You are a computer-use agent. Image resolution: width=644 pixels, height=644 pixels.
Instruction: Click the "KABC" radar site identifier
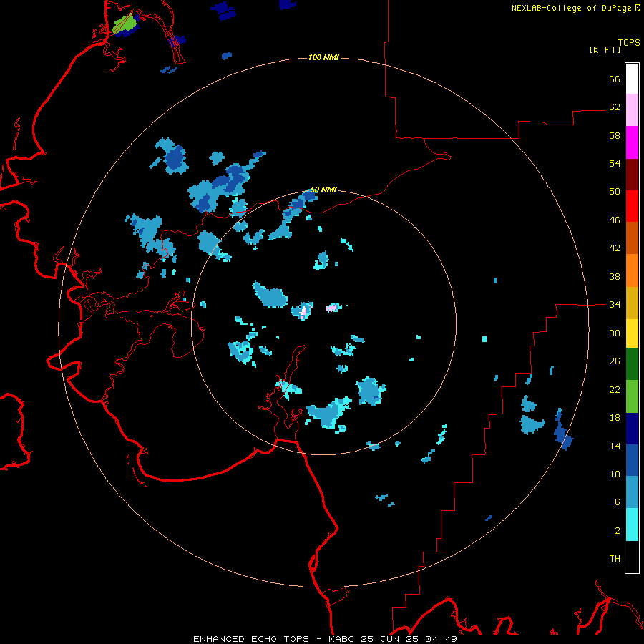(x=343, y=639)
